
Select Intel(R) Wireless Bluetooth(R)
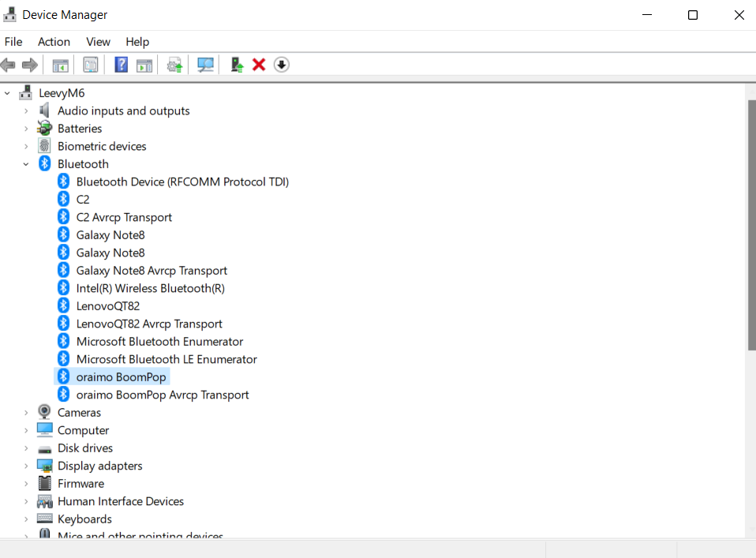pyautogui.click(x=151, y=288)
